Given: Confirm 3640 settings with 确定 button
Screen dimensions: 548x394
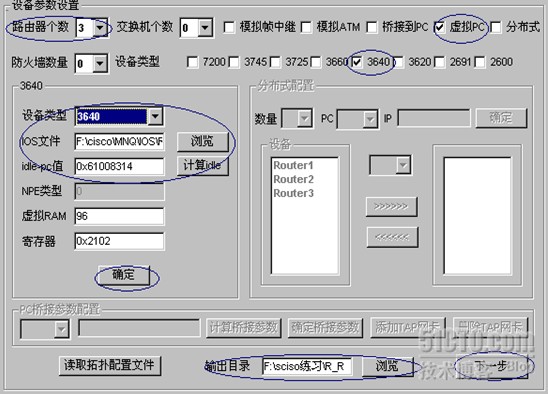Looking at the screenshot, I should pyautogui.click(x=123, y=275).
